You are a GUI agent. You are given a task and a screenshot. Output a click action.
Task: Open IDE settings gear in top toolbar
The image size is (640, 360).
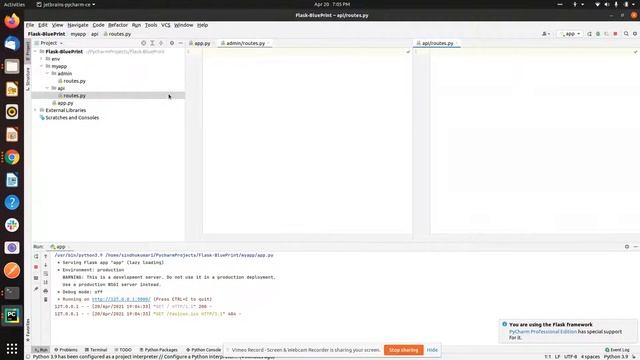pyautogui.click(x=635, y=34)
